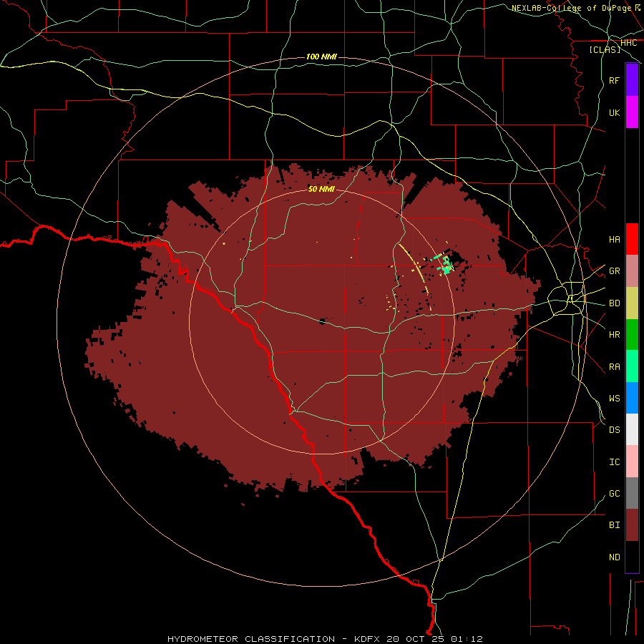Click the WS legend label
This screenshot has width=644, height=644.
614,398
